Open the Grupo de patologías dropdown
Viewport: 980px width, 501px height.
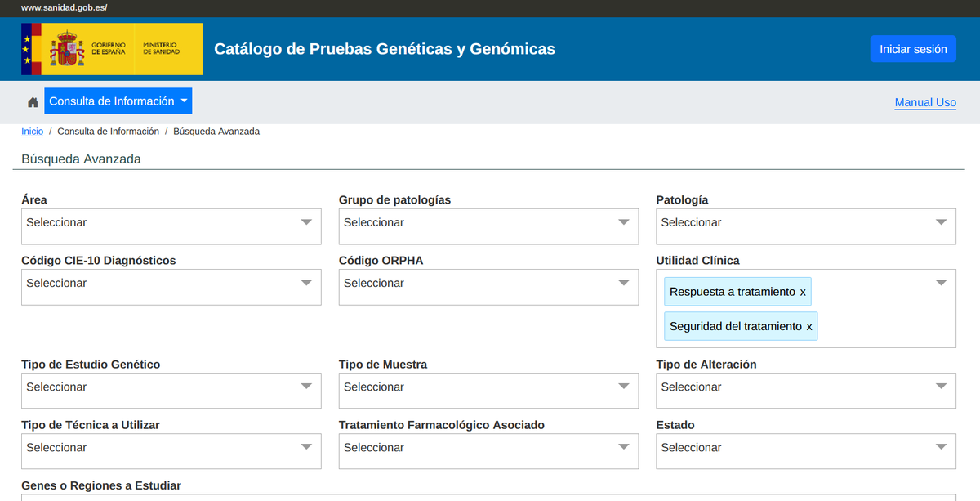(488, 223)
